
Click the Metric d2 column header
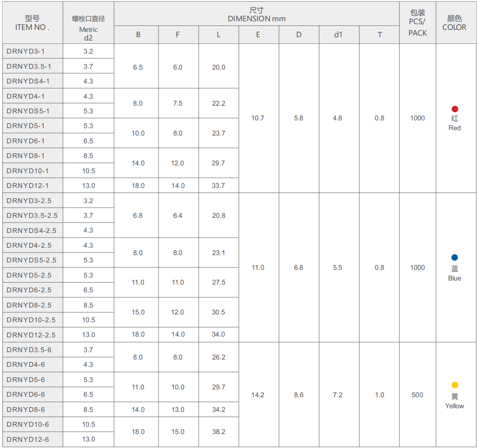(88, 28)
